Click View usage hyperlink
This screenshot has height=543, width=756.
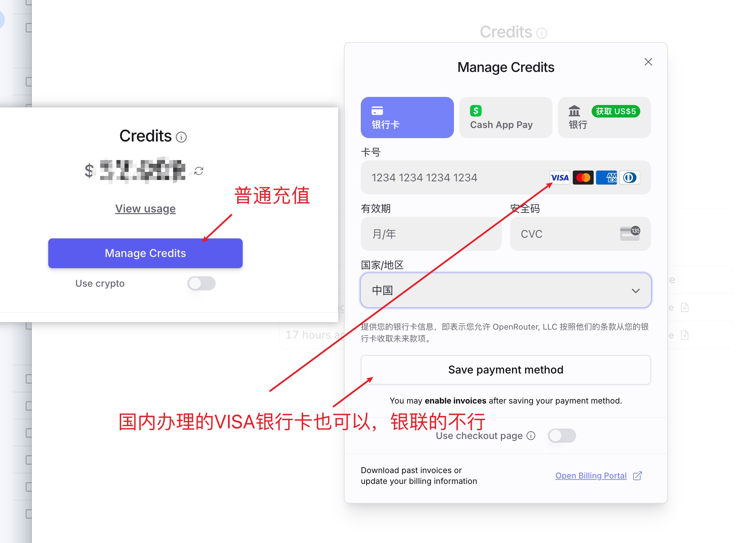coord(145,208)
